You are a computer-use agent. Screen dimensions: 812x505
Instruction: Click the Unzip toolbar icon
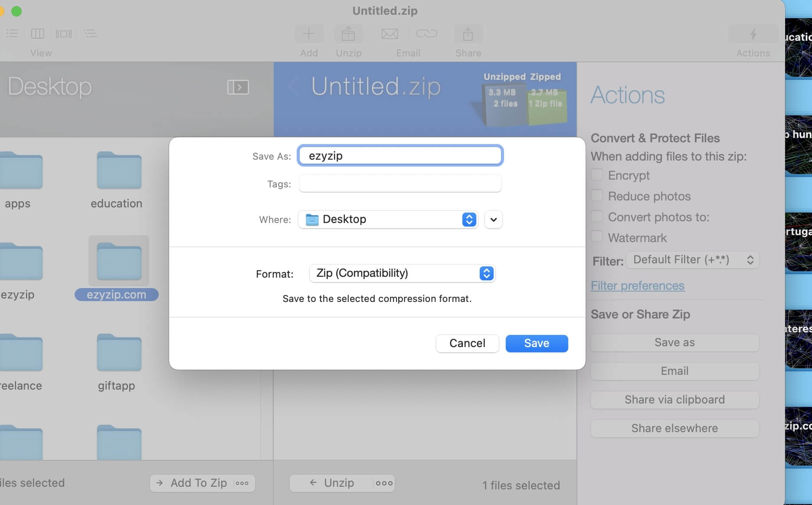point(348,33)
